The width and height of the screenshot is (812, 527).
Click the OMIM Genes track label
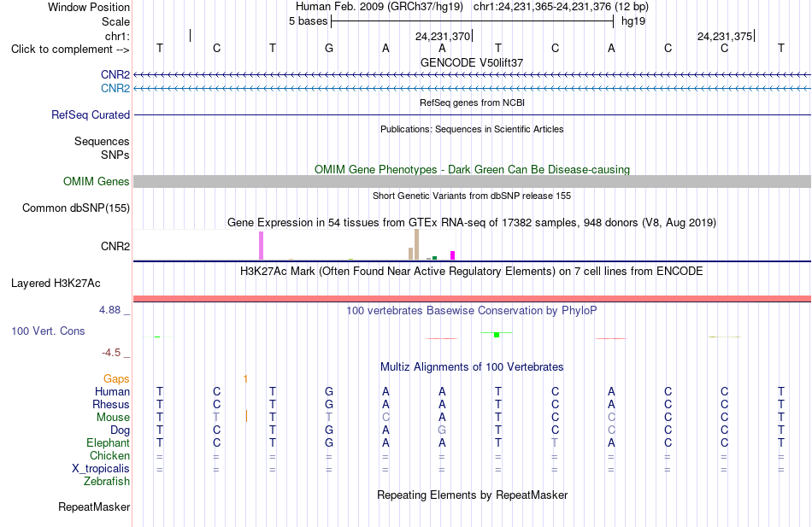pos(97,182)
